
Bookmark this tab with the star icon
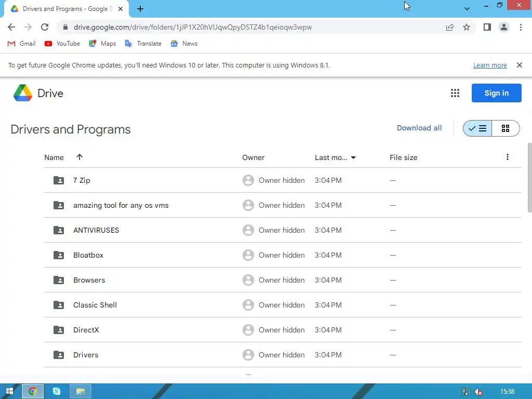pos(467,27)
